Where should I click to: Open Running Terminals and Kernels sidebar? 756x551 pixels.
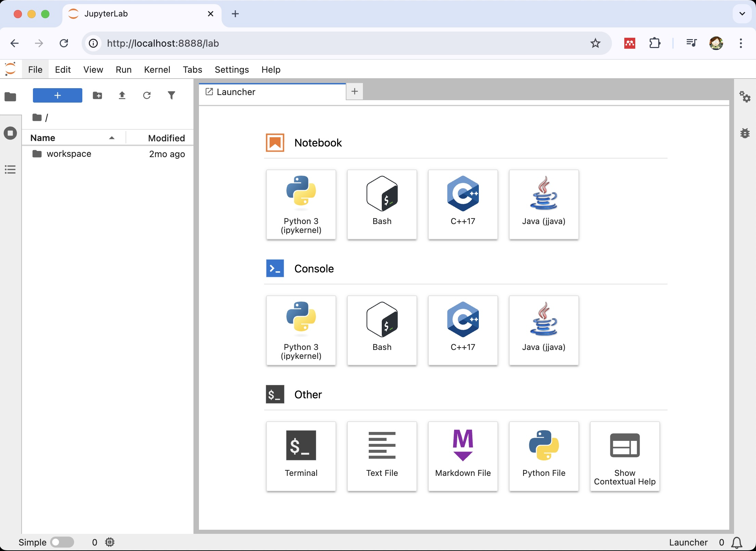pyautogui.click(x=10, y=133)
